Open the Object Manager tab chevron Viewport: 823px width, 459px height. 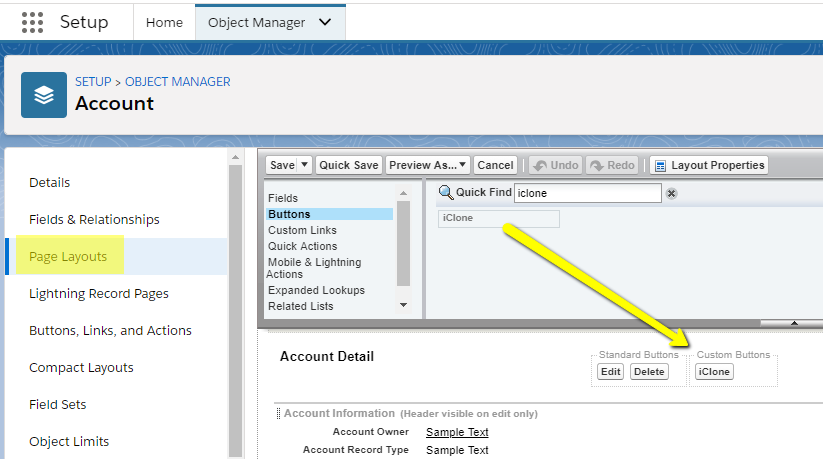(325, 22)
